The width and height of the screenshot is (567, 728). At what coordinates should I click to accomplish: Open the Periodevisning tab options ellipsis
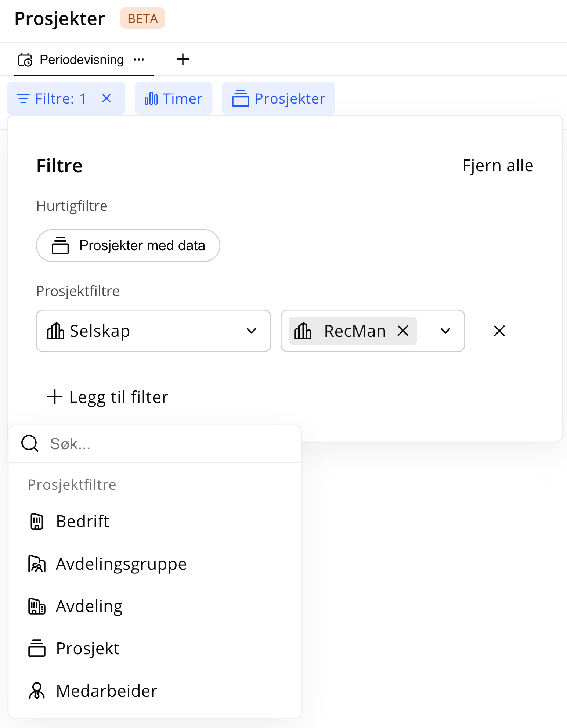pyautogui.click(x=139, y=60)
